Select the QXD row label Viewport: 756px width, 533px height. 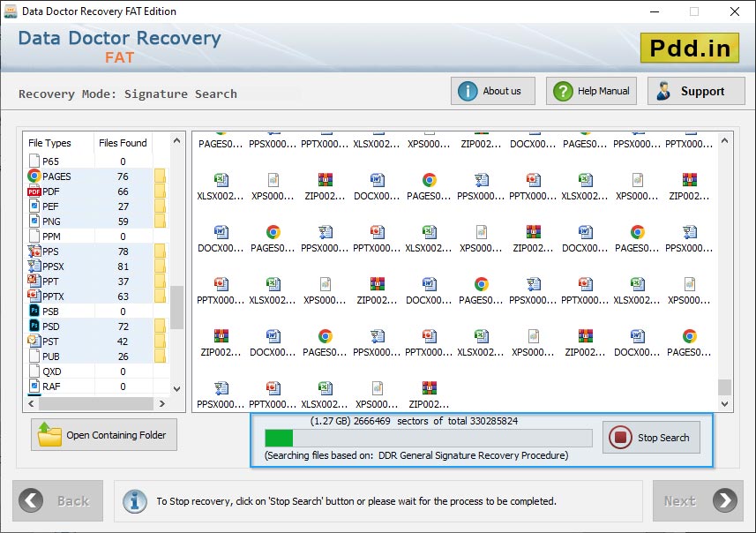click(x=51, y=372)
